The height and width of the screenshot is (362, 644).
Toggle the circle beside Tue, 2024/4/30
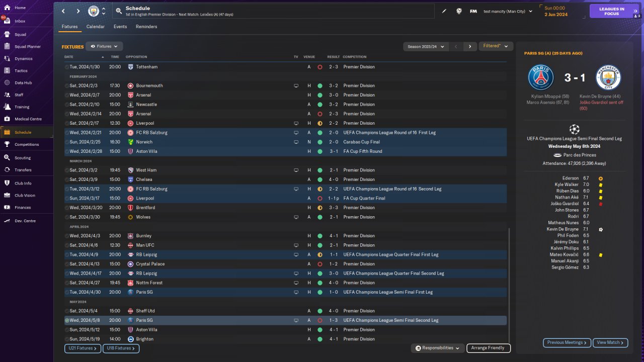(x=67, y=292)
